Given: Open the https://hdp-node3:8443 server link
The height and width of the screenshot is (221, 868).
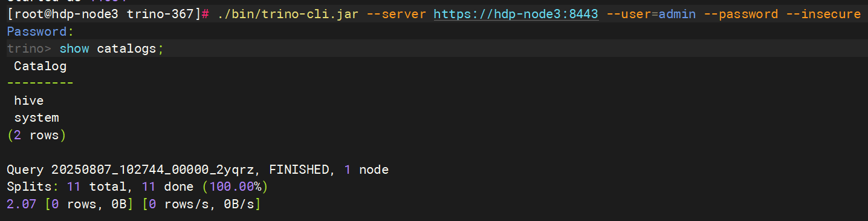Looking at the screenshot, I should [x=516, y=14].
